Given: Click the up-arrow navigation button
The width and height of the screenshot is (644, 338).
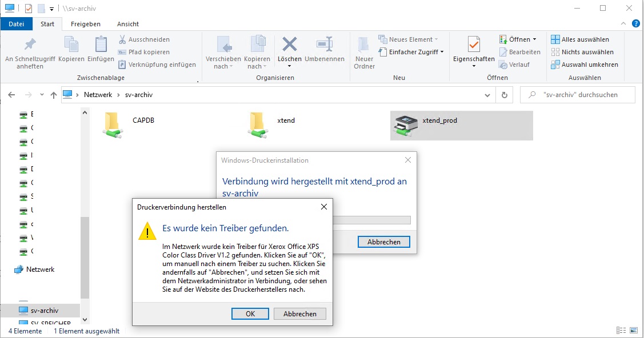Looking at the screenshot, I should 54,95.
